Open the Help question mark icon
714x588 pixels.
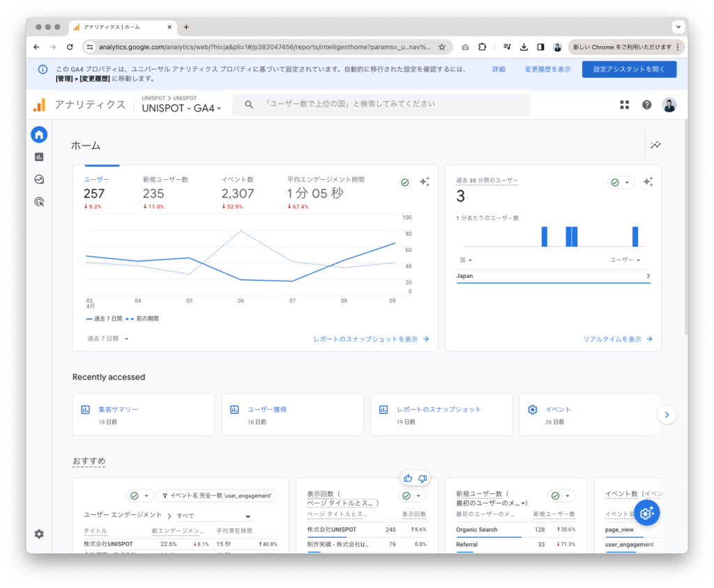pos(646,105)
